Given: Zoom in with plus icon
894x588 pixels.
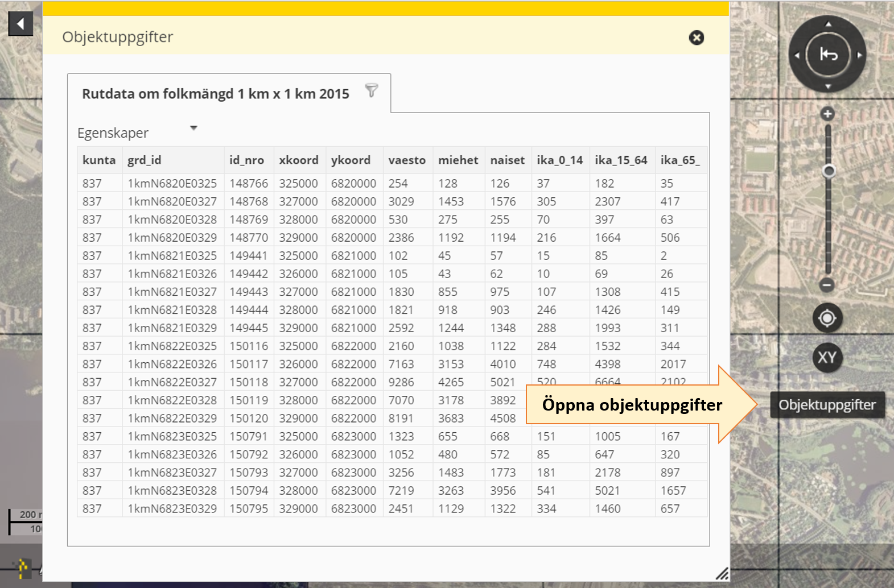Looking at the screenshot, I should [x=827, y=114].
